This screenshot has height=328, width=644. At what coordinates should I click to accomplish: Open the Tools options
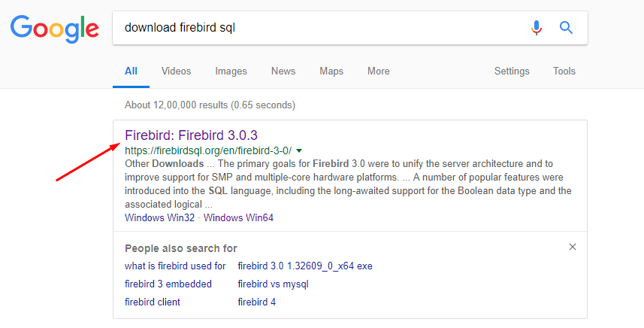click(x=564, y=71)
